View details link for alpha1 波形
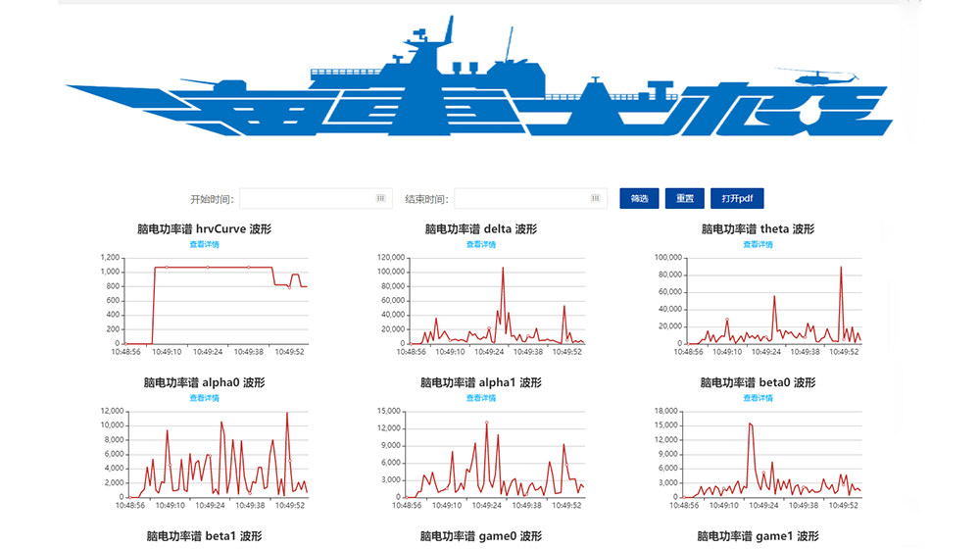 click(x=480, y=398)
